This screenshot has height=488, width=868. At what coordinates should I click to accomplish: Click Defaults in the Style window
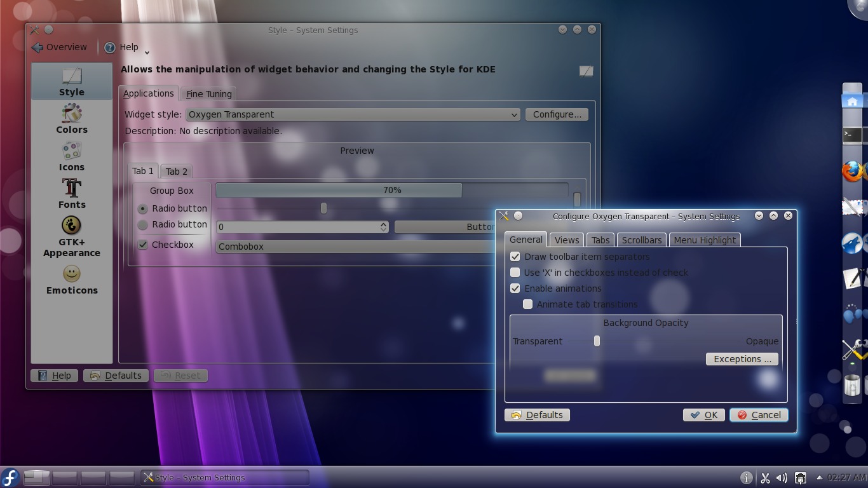click(116, 376)
